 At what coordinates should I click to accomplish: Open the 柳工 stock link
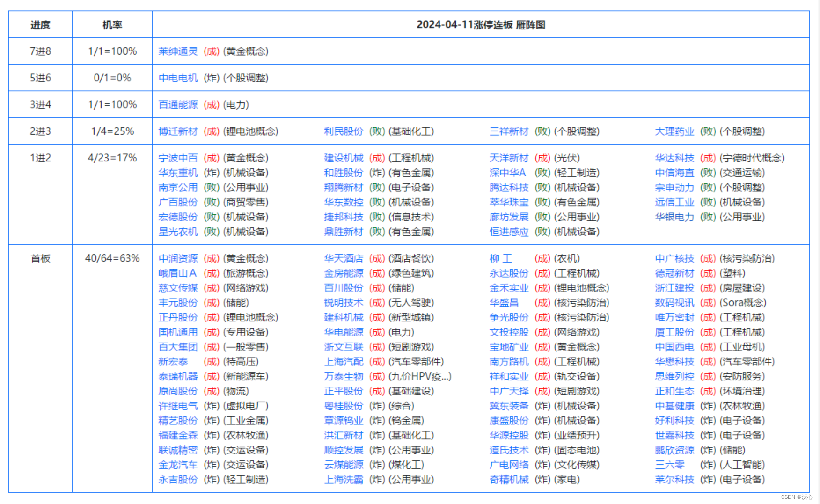point(501,259)
